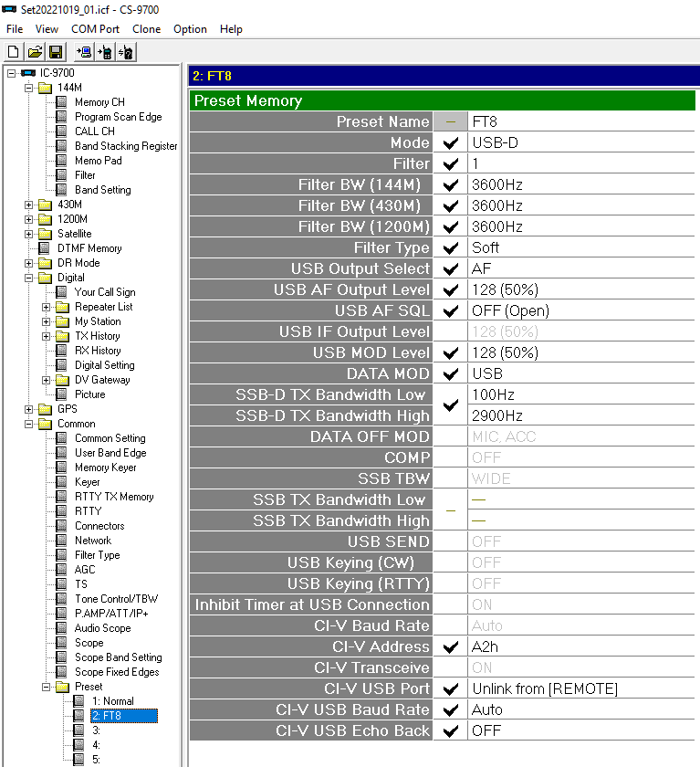700x767 pixels.
Task: Click the Program Scan Edge page icon
Action: point(61,117)
